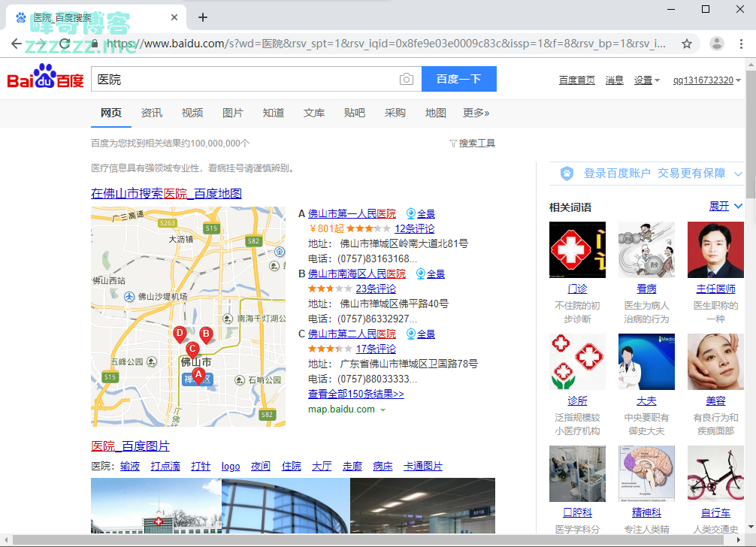Open the browser profile avatar
Screen dimensions: 756x547
coord(717,44)
